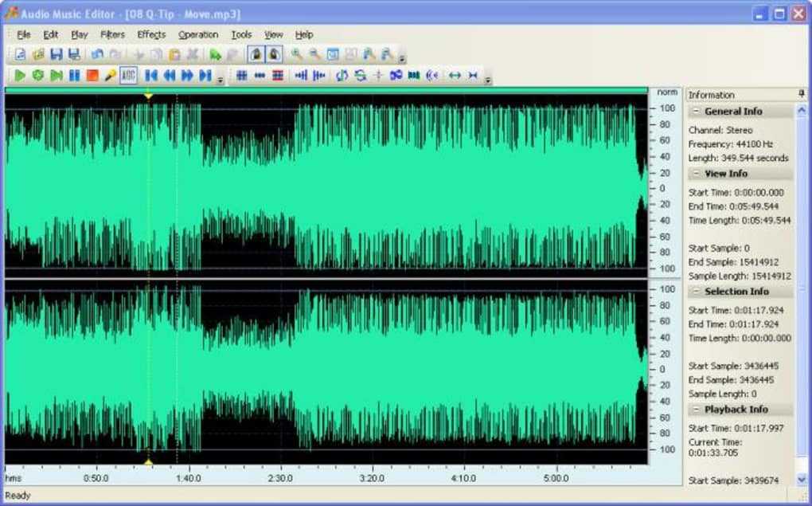The image size is (812, 506).
Task: Open the playback toolbar's overflow dropdown arrow
Action: coord(220,80)
